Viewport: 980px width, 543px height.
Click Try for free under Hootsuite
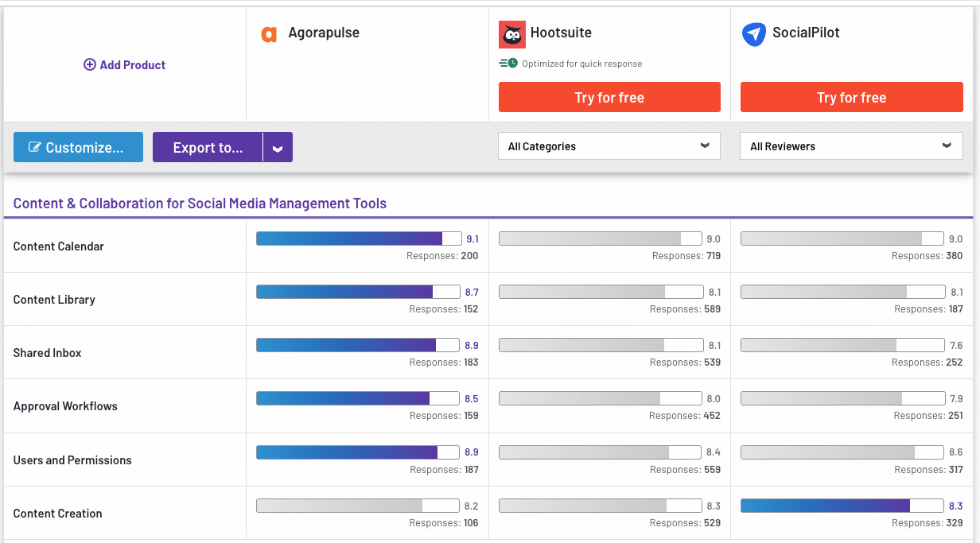[609, 97]
